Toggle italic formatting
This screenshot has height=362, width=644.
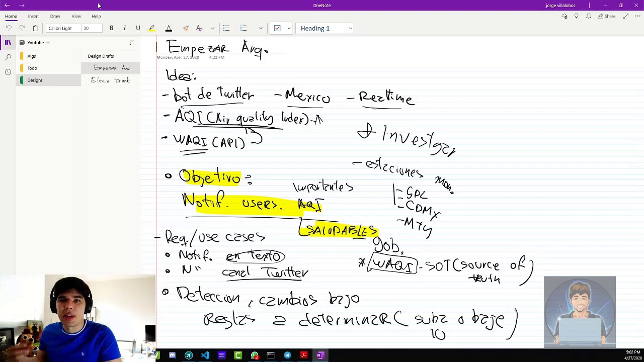click(x=124, y=28)
